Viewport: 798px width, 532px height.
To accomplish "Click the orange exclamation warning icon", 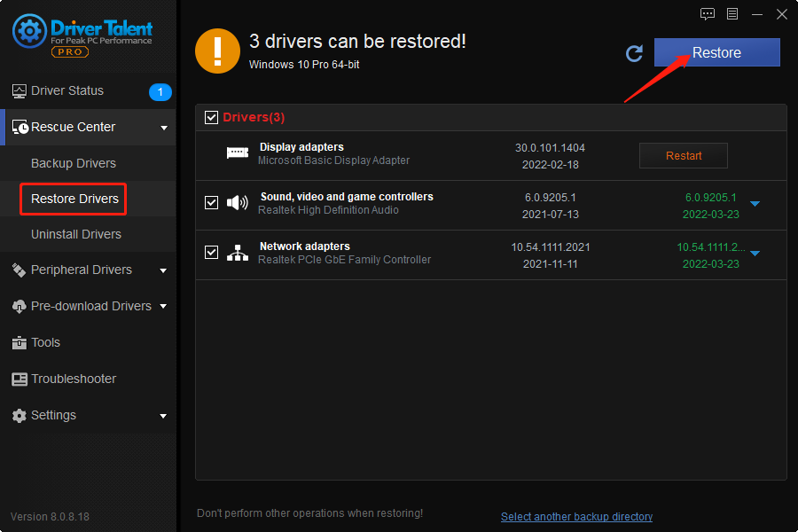I will pyautogui.click(x=217, y=51).
